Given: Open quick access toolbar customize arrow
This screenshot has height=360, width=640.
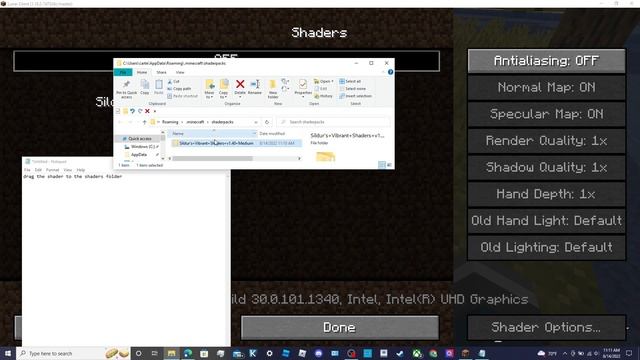Looking at the screenshot, I should 155,111.
